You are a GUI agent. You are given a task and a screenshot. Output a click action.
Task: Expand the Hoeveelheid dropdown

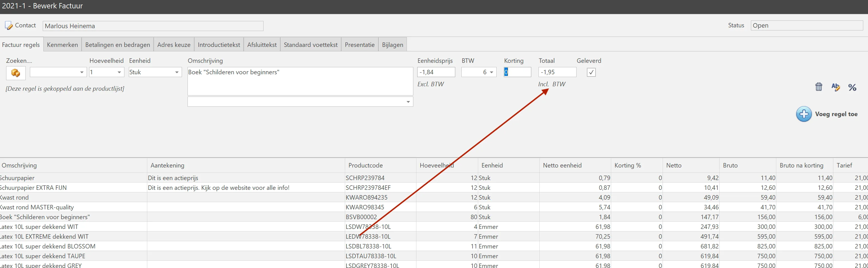tap(119, 72)
